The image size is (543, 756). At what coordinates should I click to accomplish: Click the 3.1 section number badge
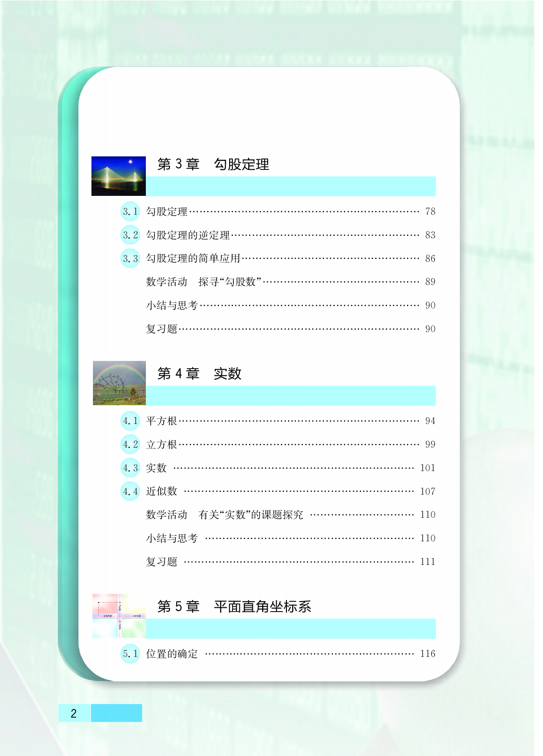click(x=130, y=211)
